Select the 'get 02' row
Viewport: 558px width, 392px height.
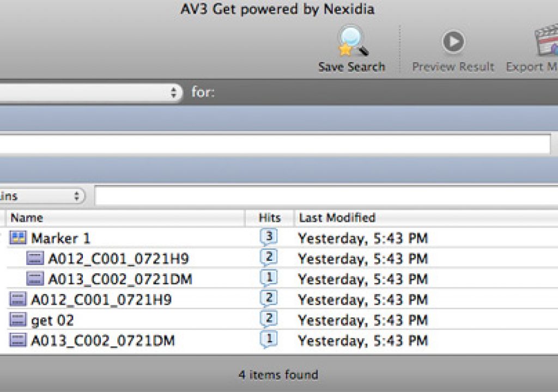279,320
